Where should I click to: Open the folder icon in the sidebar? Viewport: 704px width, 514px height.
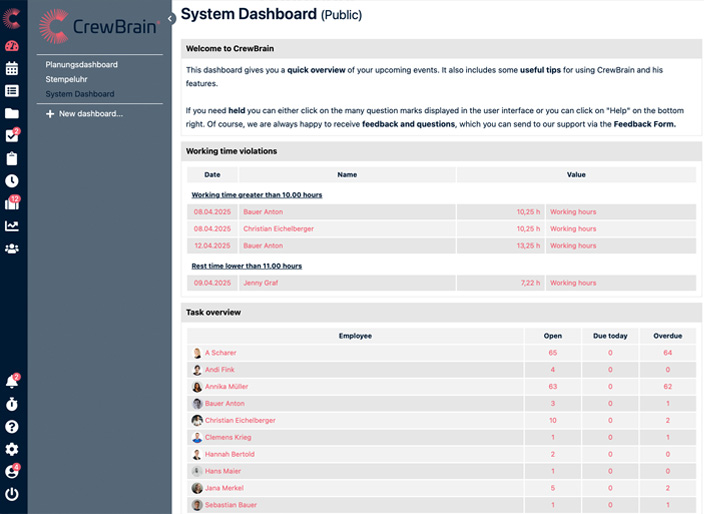coord(12,113)
